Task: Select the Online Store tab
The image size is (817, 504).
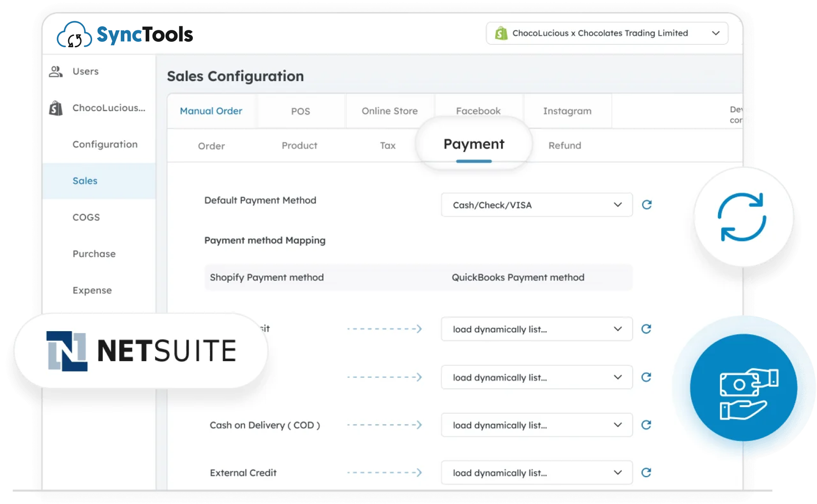Action: [389, 111]
